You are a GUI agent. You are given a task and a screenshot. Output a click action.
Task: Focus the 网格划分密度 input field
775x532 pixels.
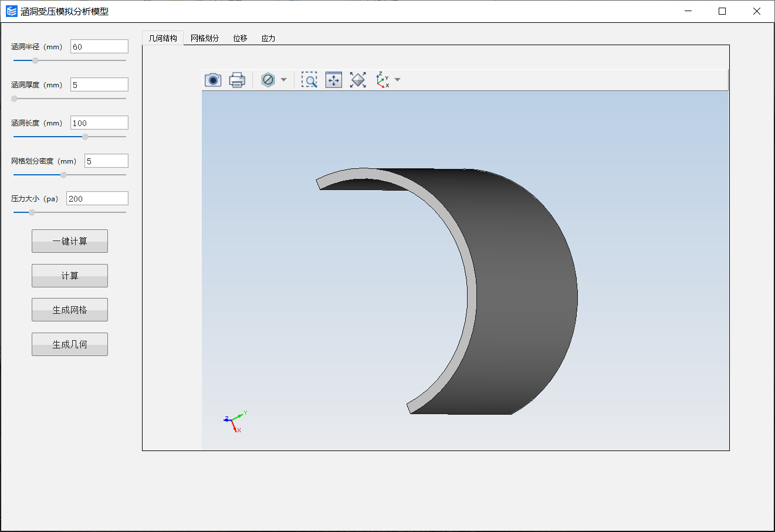pyautogui.click(x=106, y=161)
